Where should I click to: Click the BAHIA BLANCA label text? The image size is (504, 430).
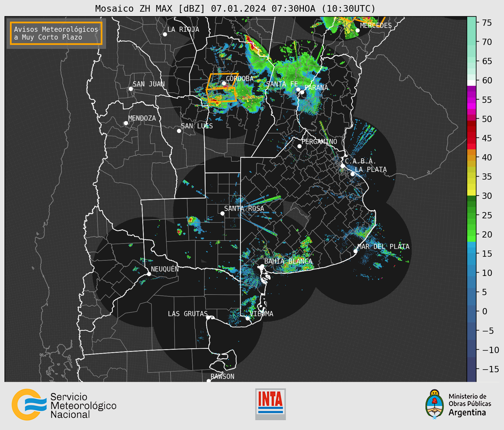pyautogui.click(x=288, y=261)
